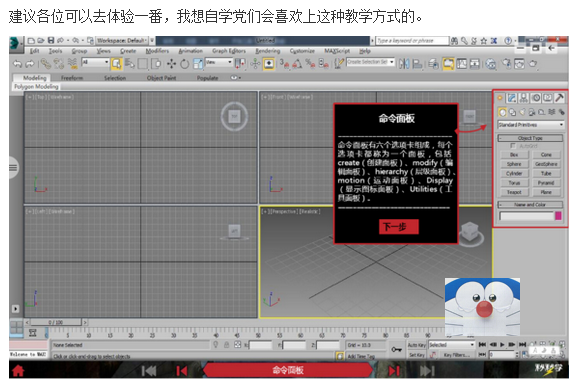570x386 pixels.
Task: Click the Undo arrow in main toolbar
Action: 17,64
